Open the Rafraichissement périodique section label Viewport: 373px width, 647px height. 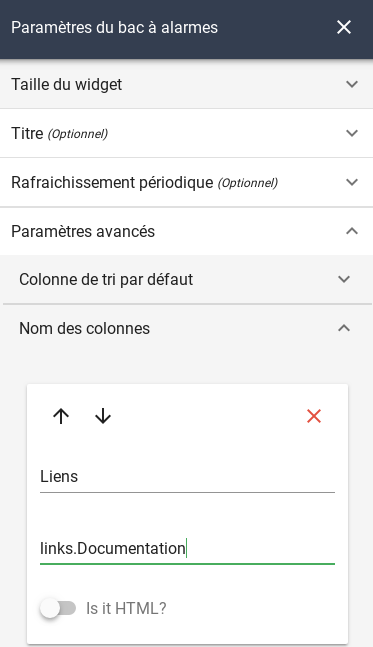point(112,182)
